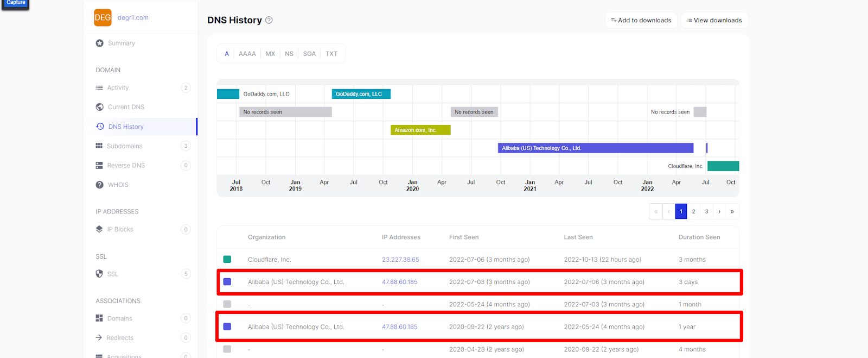Open the degrii.com domain link
The height and width of the screenshot is (358, 868).
[133, 18]
